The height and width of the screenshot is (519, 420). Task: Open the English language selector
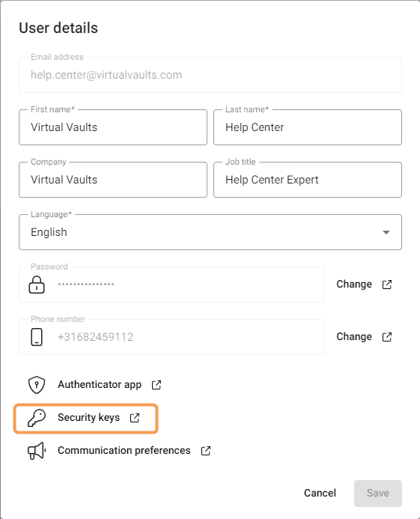210,232
